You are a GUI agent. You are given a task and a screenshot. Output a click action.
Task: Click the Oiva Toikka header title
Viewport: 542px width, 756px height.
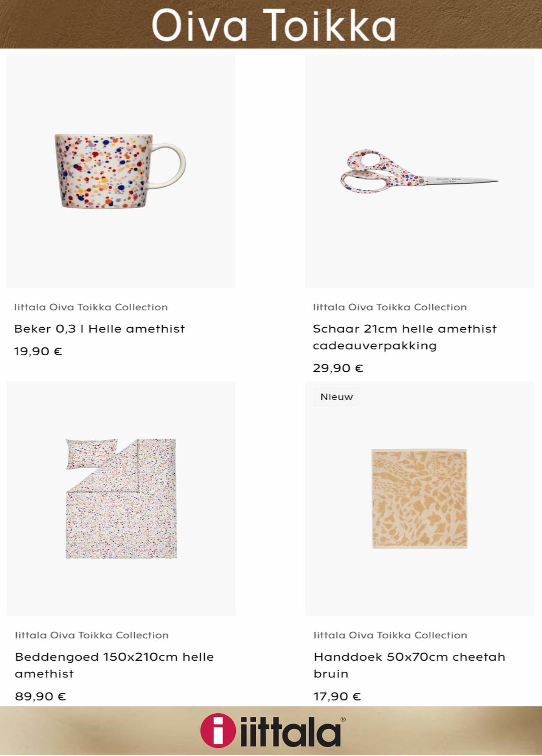point(274,25)
